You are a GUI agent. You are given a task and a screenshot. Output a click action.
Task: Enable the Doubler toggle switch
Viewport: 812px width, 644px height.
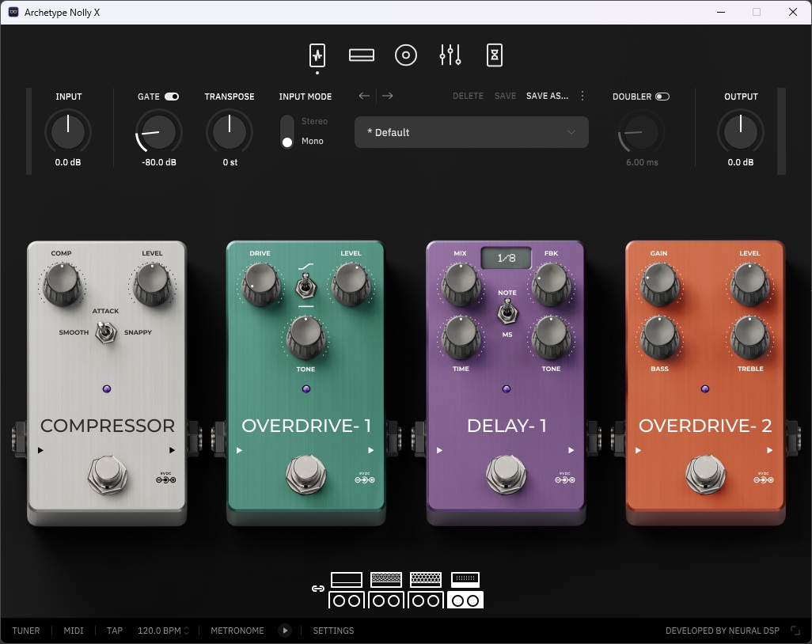pyautogui.click(x=662, y=97)
